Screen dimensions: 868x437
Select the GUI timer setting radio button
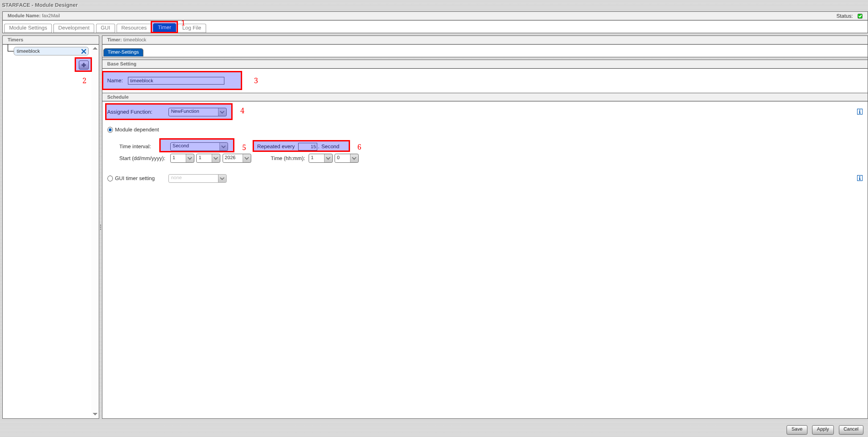110,179
